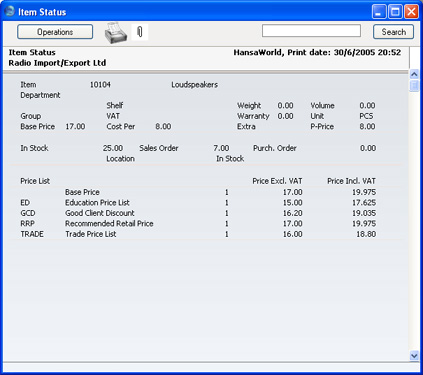The image size is (423, 375).
Task: Select the Good Client Discount row
Action: pyautogui.click(x=198, y=213)
